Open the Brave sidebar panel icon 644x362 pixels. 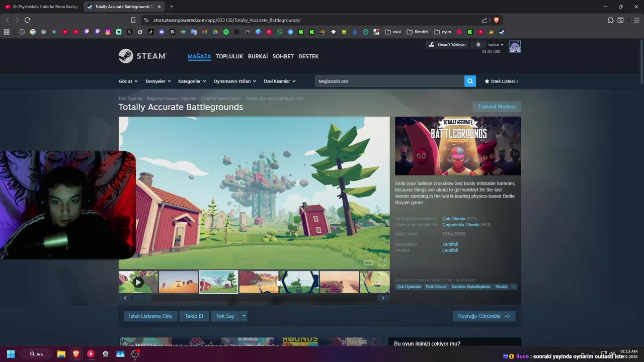point(620,20)
